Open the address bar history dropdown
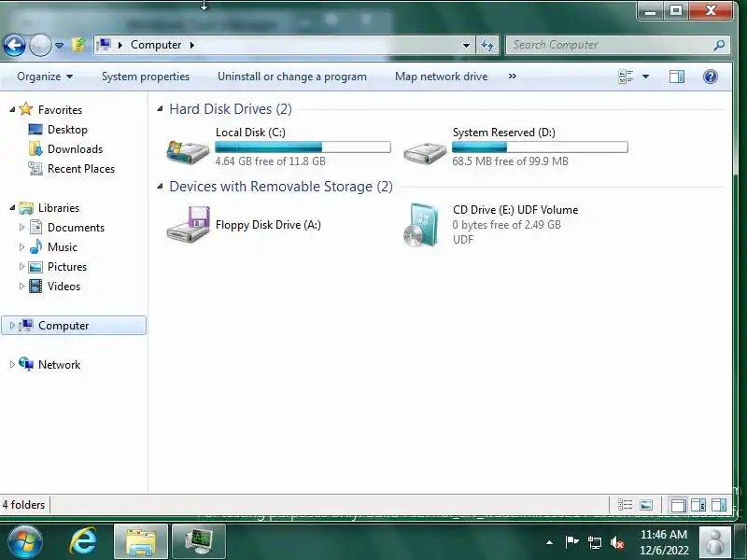Viewport: 747px width, 560px height. pyautogui.click(x=466, y=45)
